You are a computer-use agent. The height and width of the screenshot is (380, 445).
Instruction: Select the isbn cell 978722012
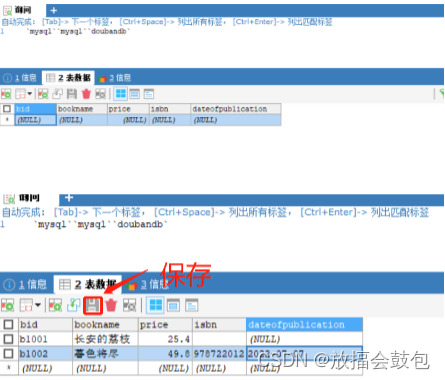pos(219,353)
